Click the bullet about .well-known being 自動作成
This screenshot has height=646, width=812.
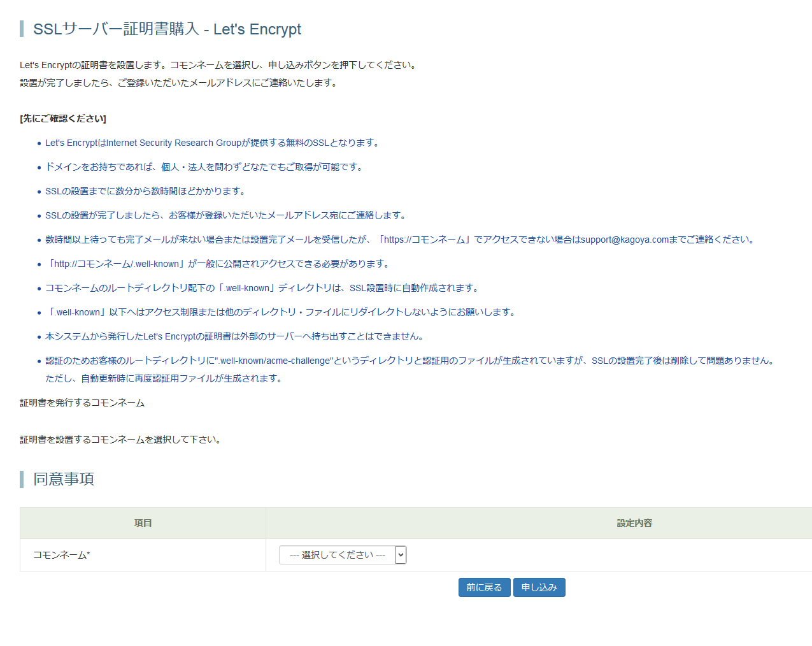(x=263, y=288)
